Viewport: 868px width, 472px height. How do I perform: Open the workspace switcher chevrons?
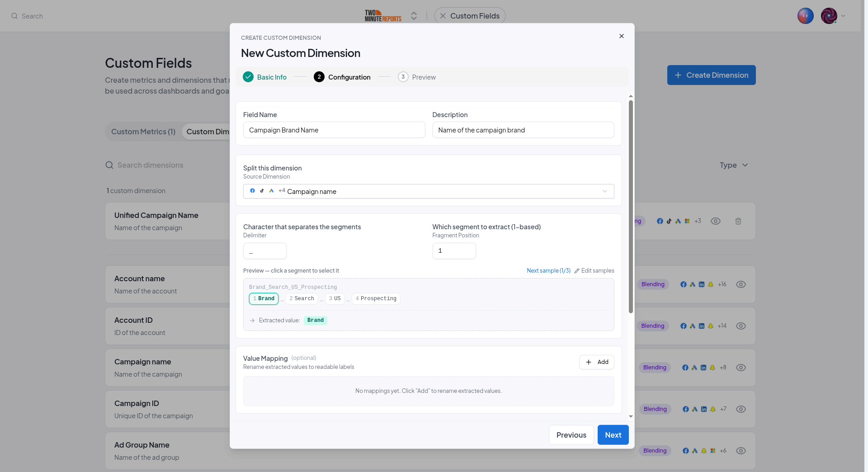coord(414,16)
